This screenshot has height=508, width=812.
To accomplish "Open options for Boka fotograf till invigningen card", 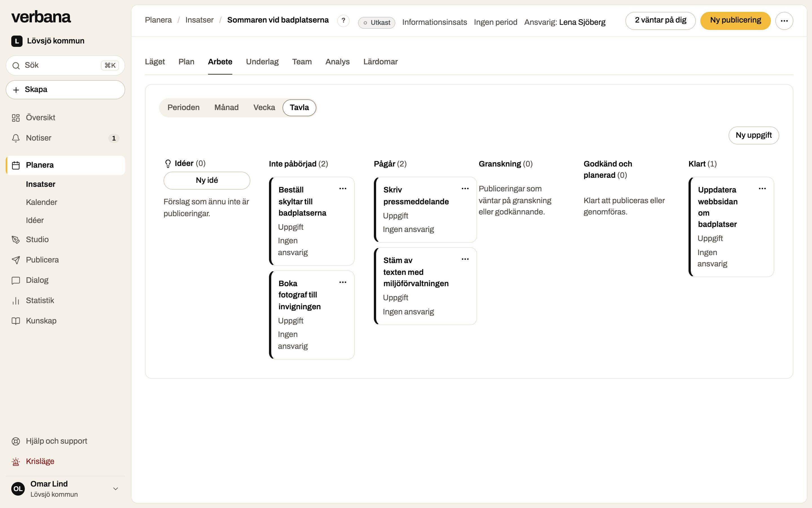I will pos(343,283).
